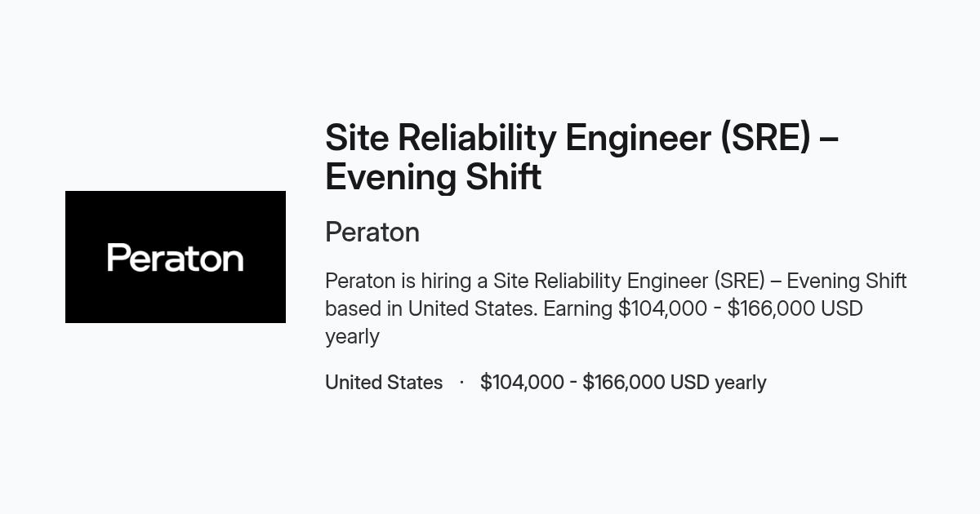Viewport: 980px width, 514px height.
Task: Click '(SRE)' in the job heading
Action: click(765, 137)
